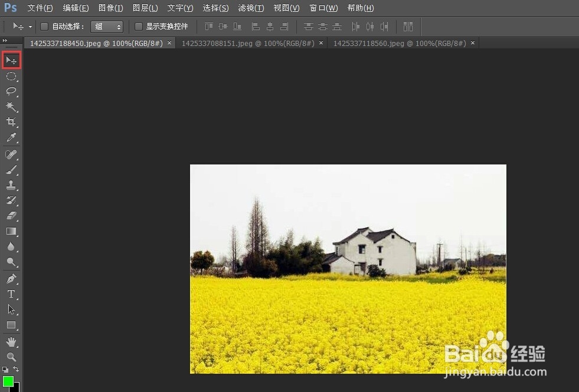Screen dimensions: 579x392
Task: Pick the Eyedropper tool
Action: (x=11, y=137)
